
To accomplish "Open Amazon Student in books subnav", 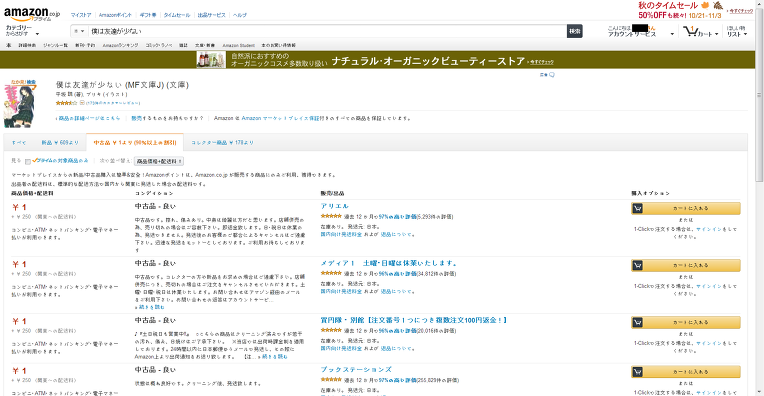I will (238, 45).
